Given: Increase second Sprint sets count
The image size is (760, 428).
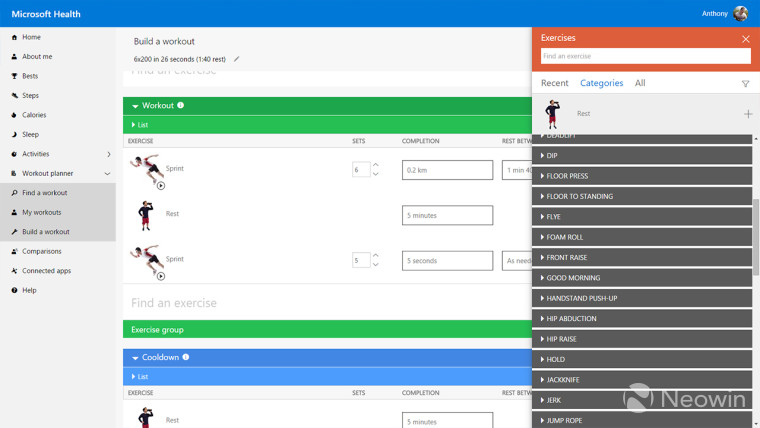Looking at the screenshot, I should [376, 255].
